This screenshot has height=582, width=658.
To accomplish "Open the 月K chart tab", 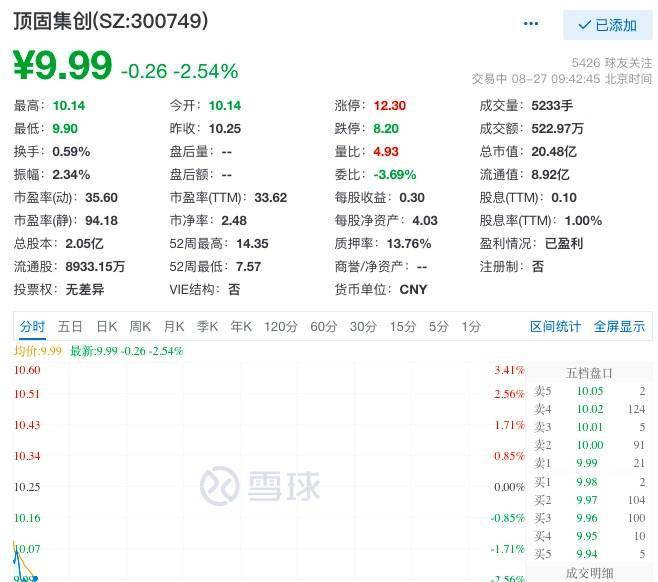I will point(174,326).
